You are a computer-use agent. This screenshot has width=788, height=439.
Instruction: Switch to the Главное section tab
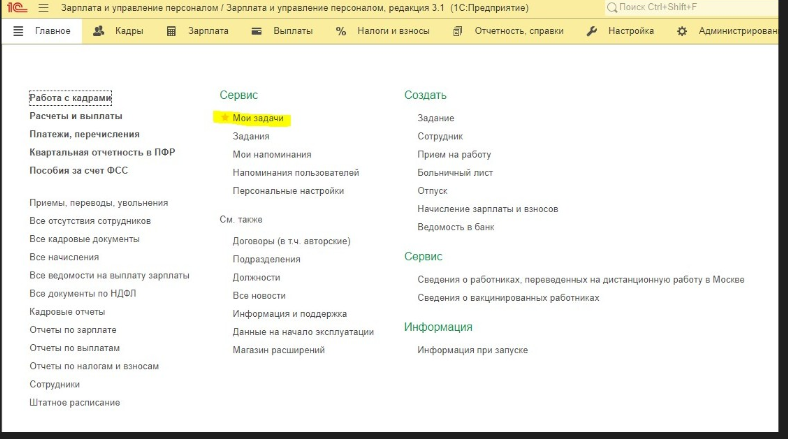[43, 31]
